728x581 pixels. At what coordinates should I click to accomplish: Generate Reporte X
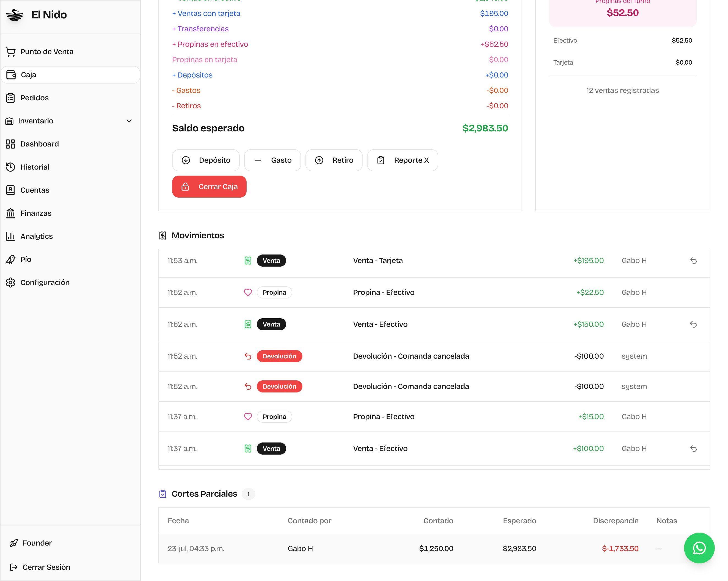point(402,160)
